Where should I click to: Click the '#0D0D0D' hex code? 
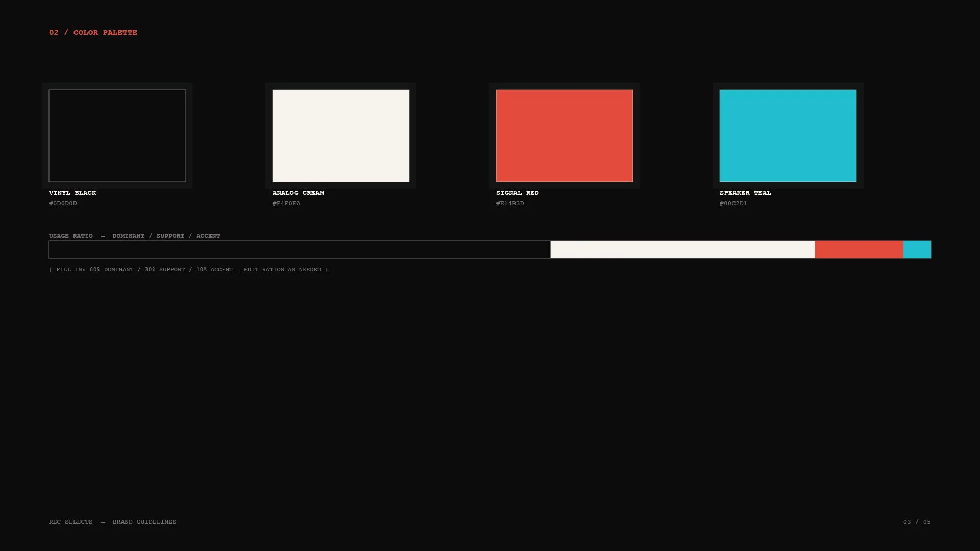63,203
